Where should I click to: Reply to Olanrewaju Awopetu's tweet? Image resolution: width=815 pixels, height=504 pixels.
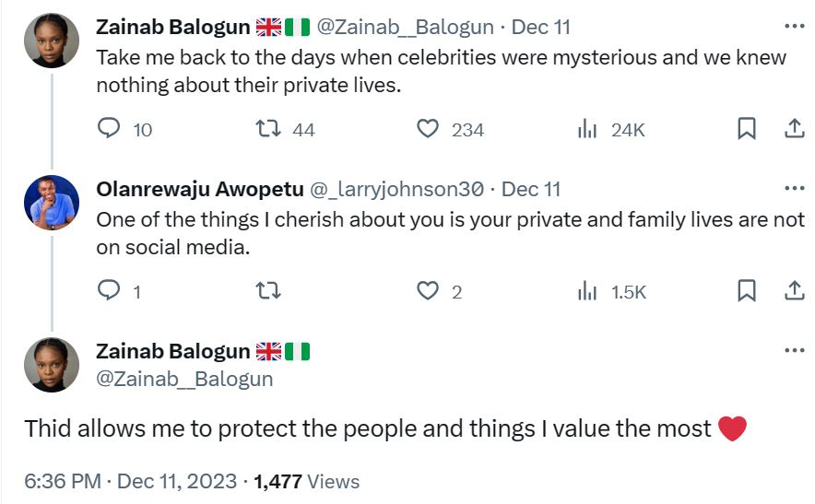(110, 292)
